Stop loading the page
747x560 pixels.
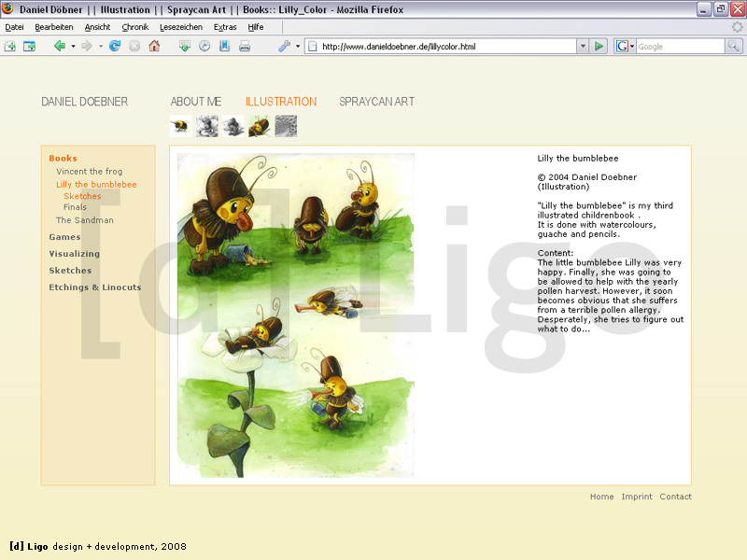[134, 46]
